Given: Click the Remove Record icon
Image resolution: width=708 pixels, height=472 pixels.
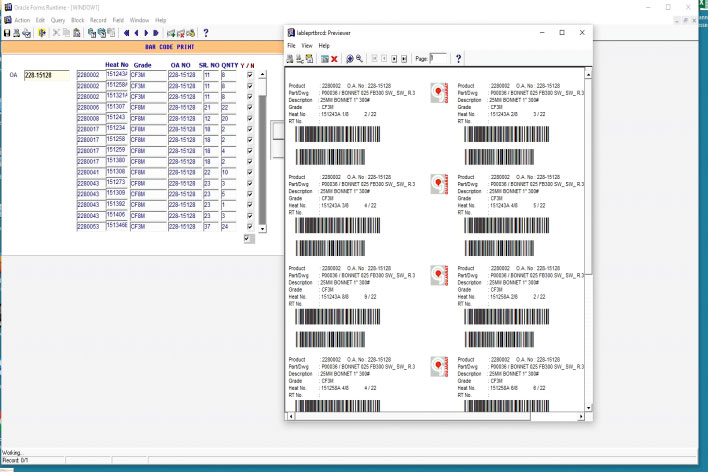Looking at the screenshot, I should 181,33.
